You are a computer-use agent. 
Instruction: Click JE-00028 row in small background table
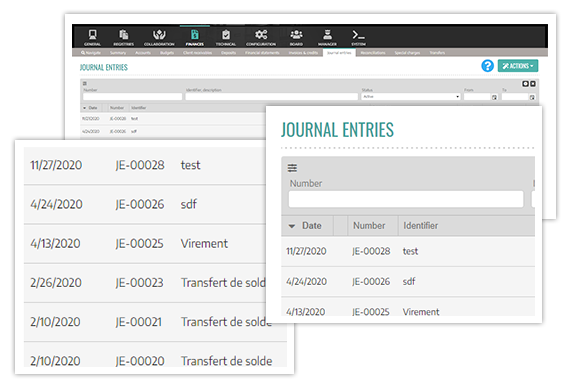tap(173, 119)
